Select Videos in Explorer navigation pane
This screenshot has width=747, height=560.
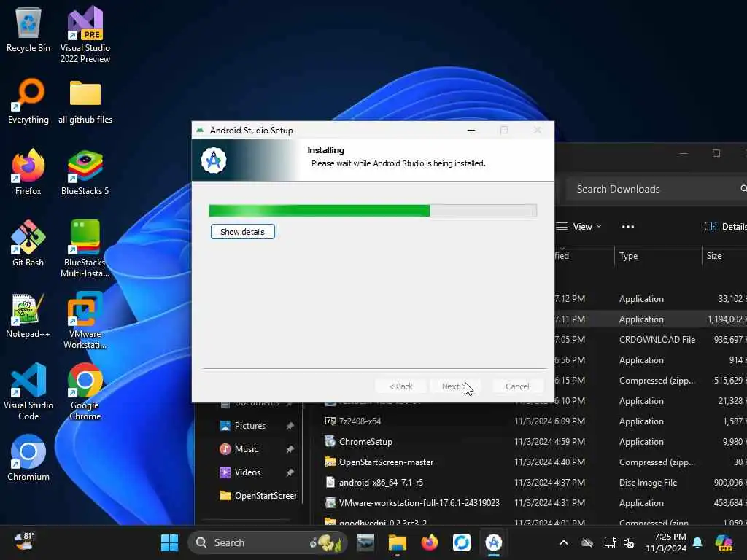(x=248, y=472)
